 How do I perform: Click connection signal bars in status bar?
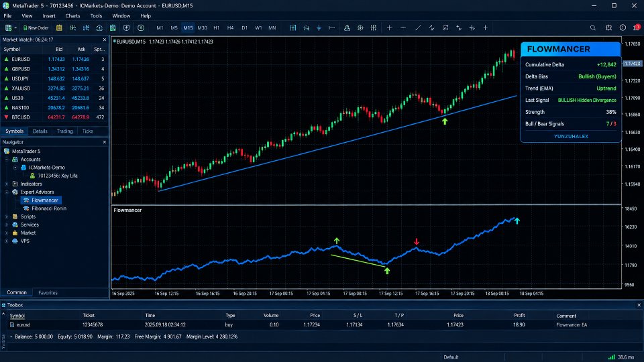[612, 357]
